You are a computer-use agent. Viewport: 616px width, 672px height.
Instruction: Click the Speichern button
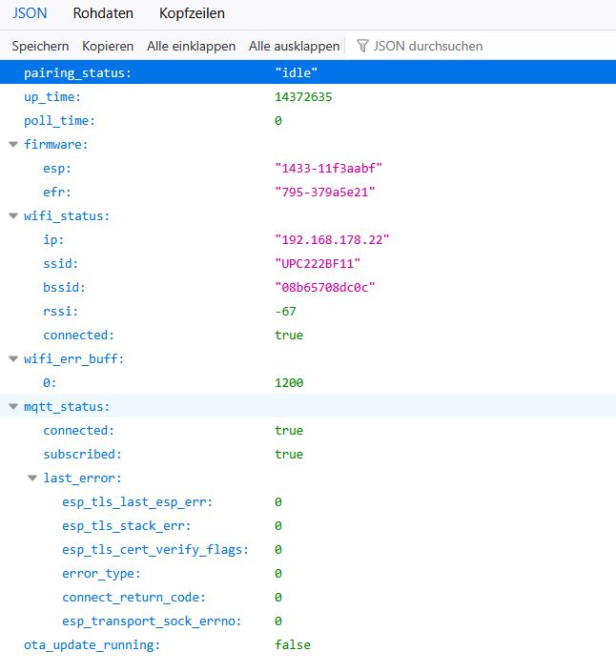(x=40, y=46)
